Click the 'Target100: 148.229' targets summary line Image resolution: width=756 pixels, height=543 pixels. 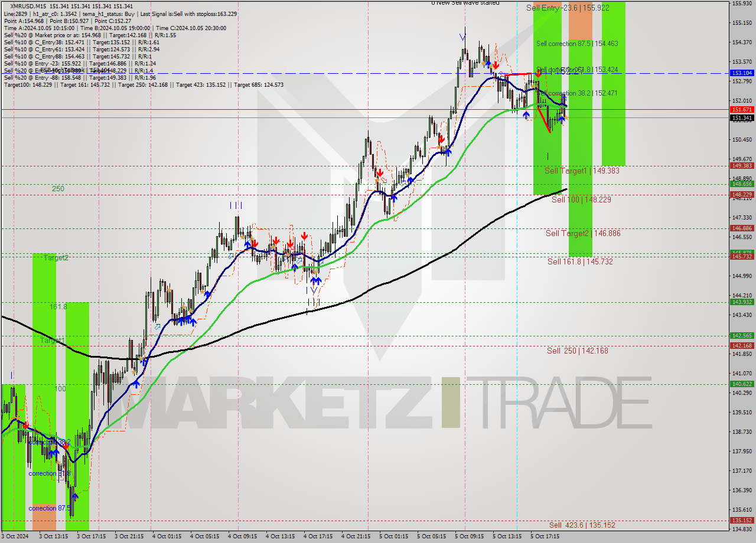click(x=144, y=84)
